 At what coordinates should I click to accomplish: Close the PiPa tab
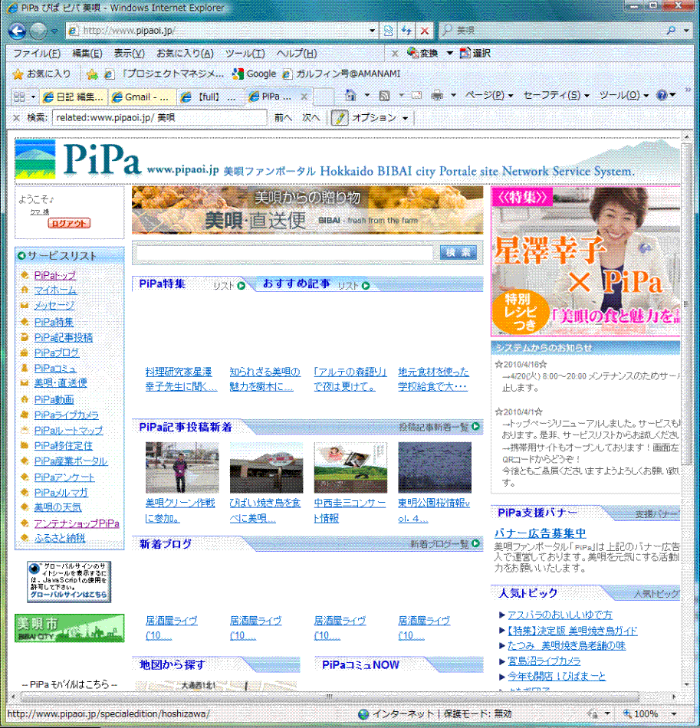tap(304, 97)
